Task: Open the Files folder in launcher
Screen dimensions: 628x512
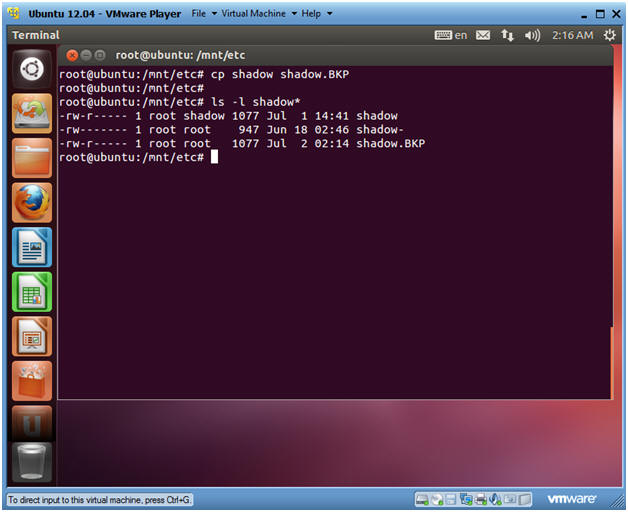Action: point(32,158)
